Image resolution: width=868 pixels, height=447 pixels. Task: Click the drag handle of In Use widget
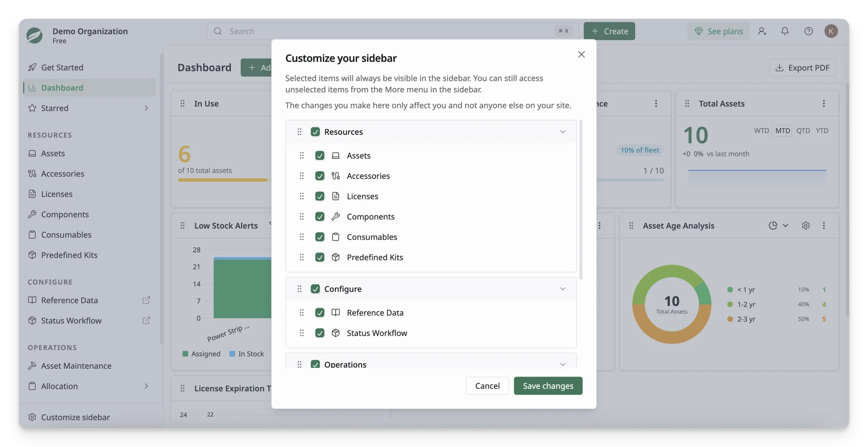click(x=183, y=104)
